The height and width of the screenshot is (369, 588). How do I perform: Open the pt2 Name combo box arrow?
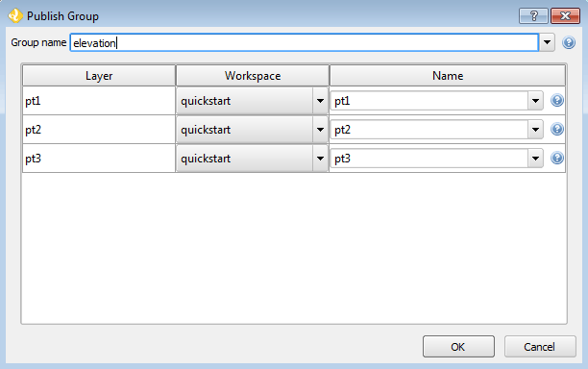pos(535,130)
